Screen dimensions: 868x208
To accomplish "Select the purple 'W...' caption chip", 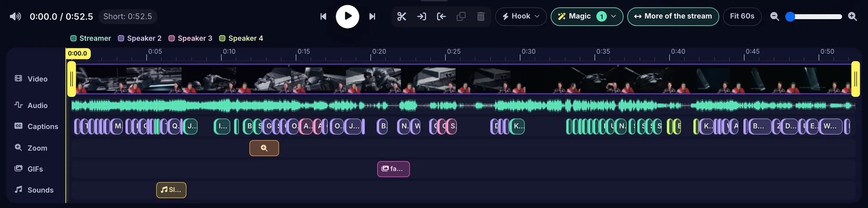I will pyautogui.click(x=831, y=126).
